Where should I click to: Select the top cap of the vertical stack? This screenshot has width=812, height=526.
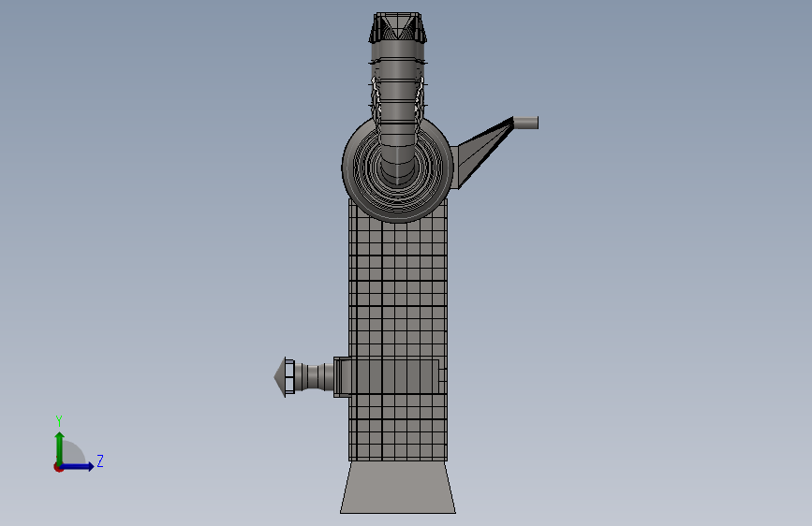398,27
